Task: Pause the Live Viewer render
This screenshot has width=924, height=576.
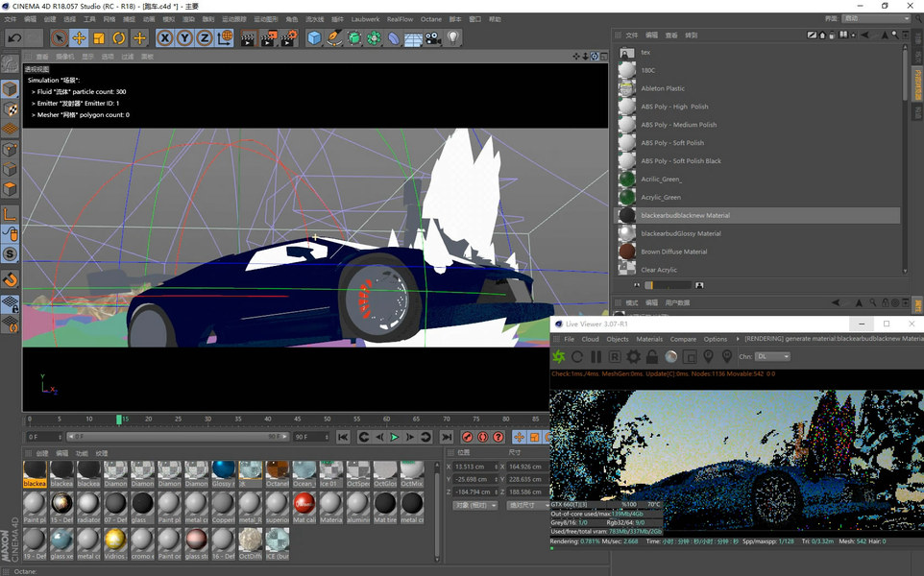Action: click(x=596, y=357)
